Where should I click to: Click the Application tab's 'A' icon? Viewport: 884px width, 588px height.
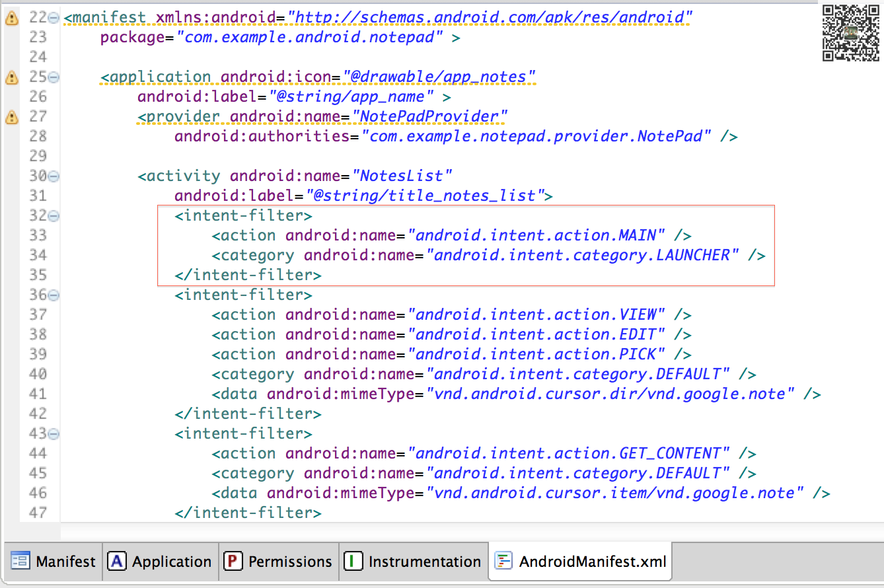(x=117, y=562)
